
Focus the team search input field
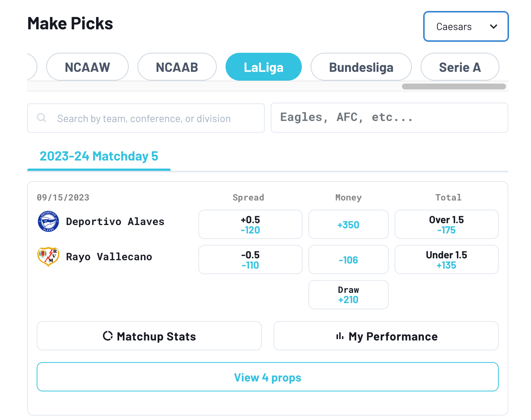pyautogui.click(x=146, y=118)
